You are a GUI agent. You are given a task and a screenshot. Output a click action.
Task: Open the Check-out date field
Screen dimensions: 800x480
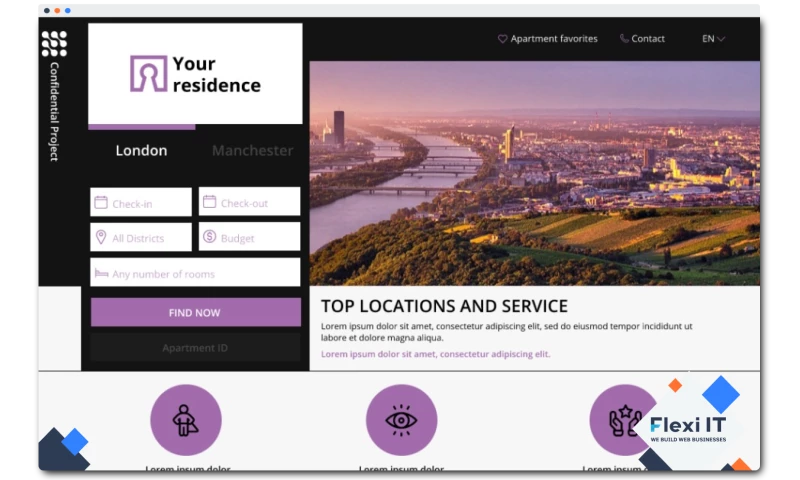pos(249,201)
